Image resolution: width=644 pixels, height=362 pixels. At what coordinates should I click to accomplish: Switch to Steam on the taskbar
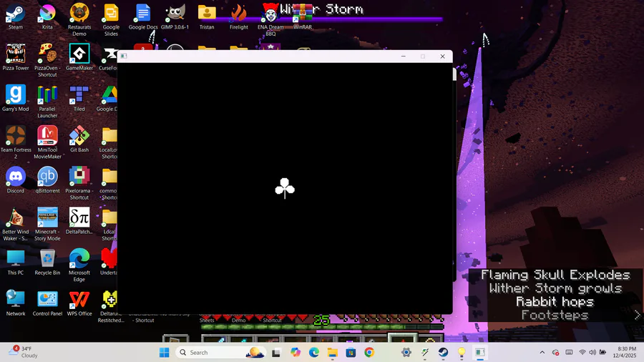coord(443,352)
